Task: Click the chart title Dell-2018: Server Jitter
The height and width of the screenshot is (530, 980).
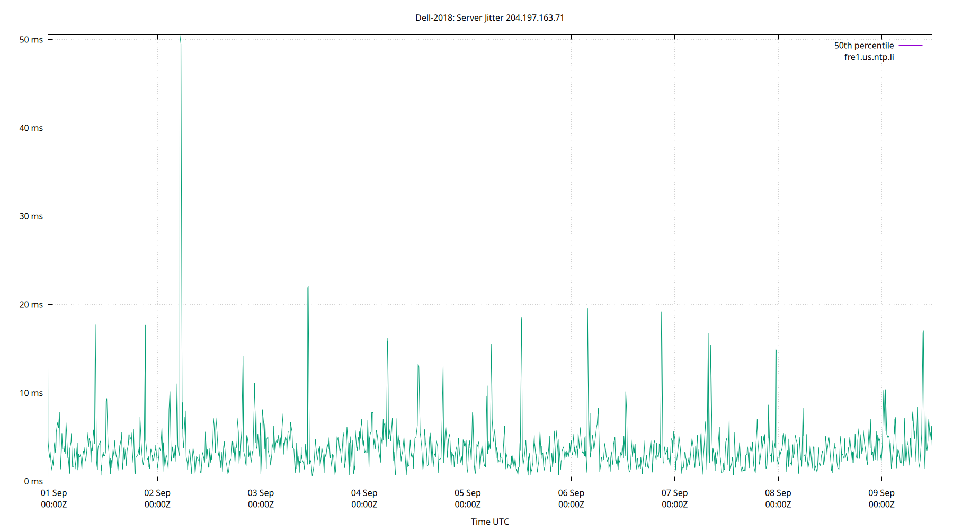Action: point(489,17)
